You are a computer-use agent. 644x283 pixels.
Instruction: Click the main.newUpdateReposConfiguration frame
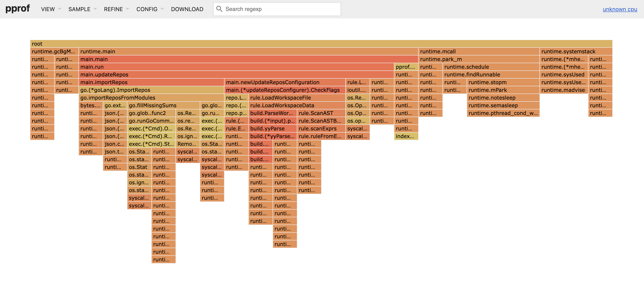coord(285,82)
